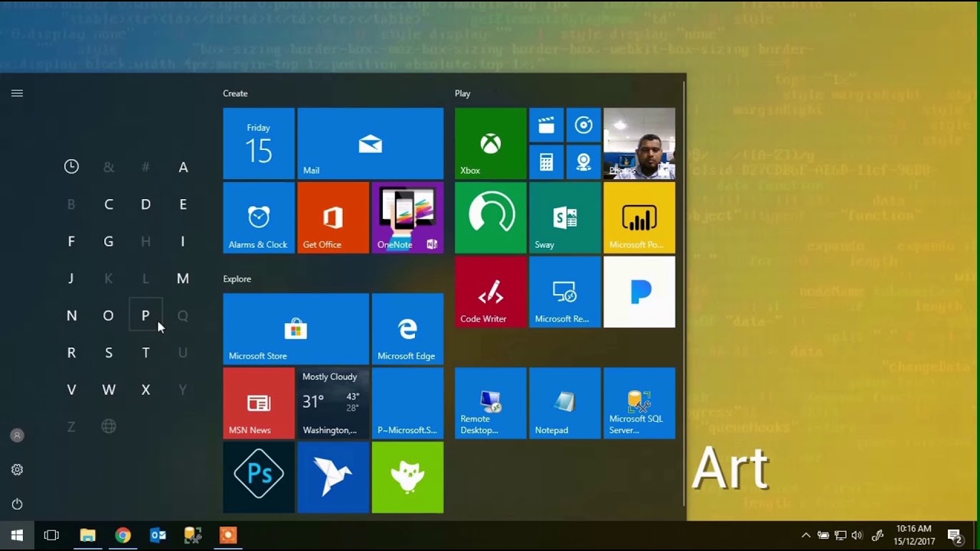Jump to letter E in app list
The height and width of the screenshot is (551, 980).
point(183,204)
